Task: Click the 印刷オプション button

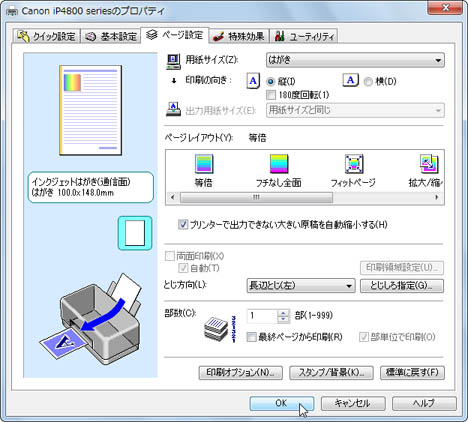Action: point(240,373)
